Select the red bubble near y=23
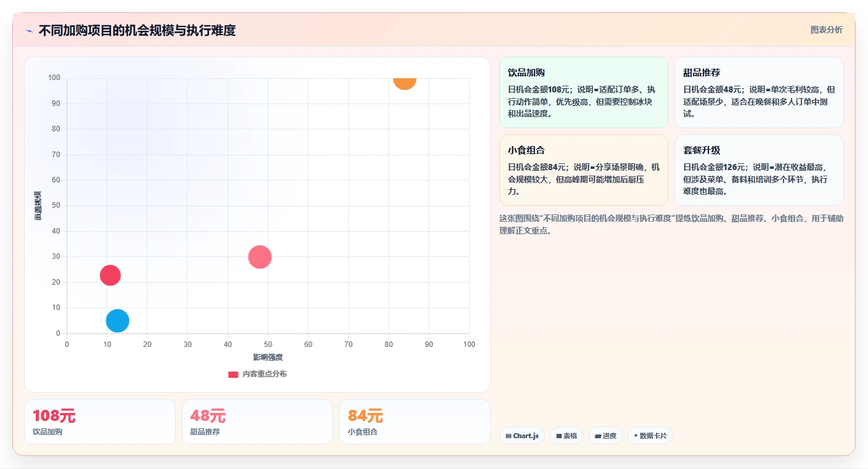868x469 pixels. [x=110, y=275]
